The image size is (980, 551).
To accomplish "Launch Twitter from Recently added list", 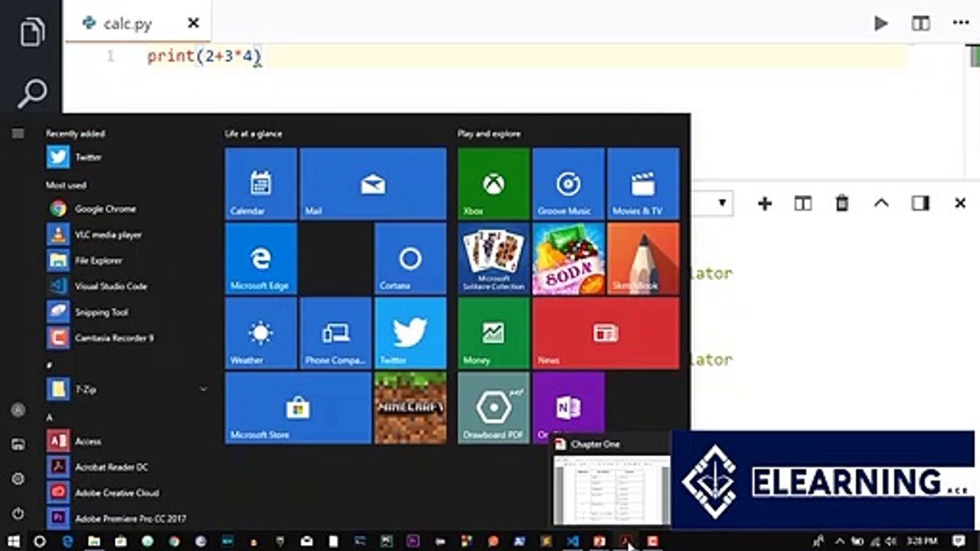I will tap(122, 158).
